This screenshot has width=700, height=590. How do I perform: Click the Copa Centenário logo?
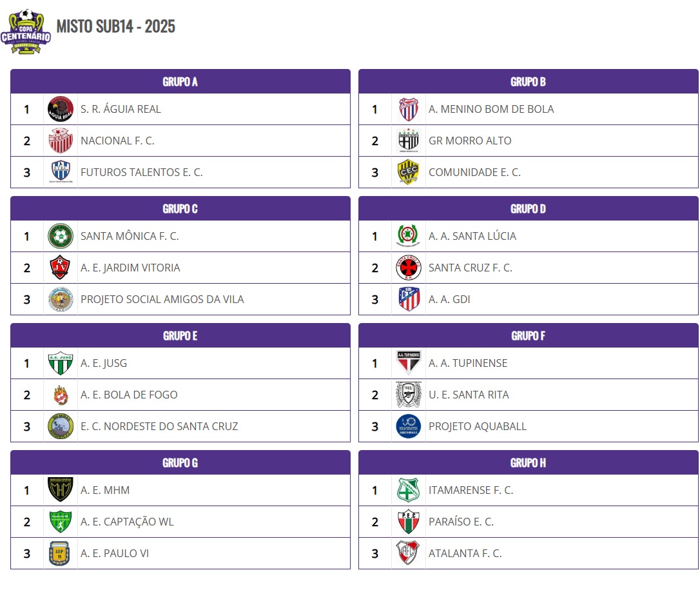(x=25, y=31)
